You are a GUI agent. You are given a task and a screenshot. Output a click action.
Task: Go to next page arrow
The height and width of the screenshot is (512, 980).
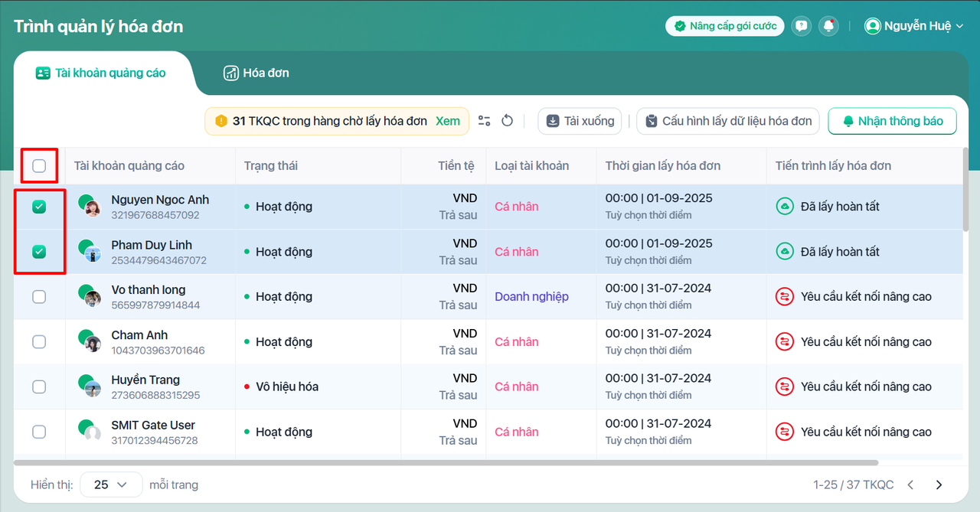[x=939, y=485]
